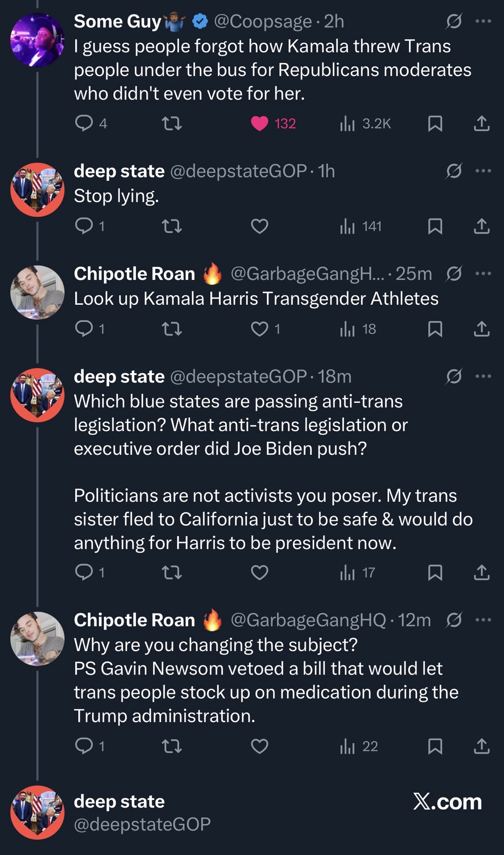Share the "Transgender Athletes" tweet
Image resolution: width=504 pixels, height=855 pixels.
click(x=481, y=329)
